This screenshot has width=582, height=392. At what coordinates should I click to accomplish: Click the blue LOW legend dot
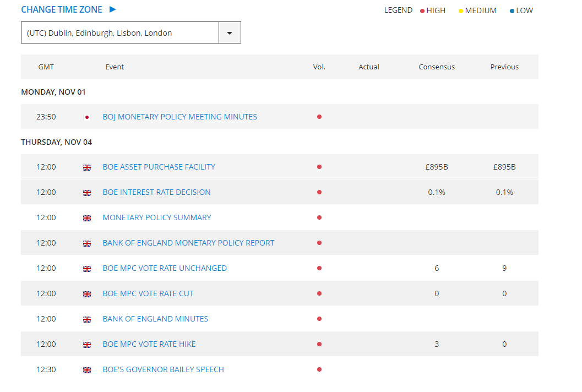click(x=512, y=11)
